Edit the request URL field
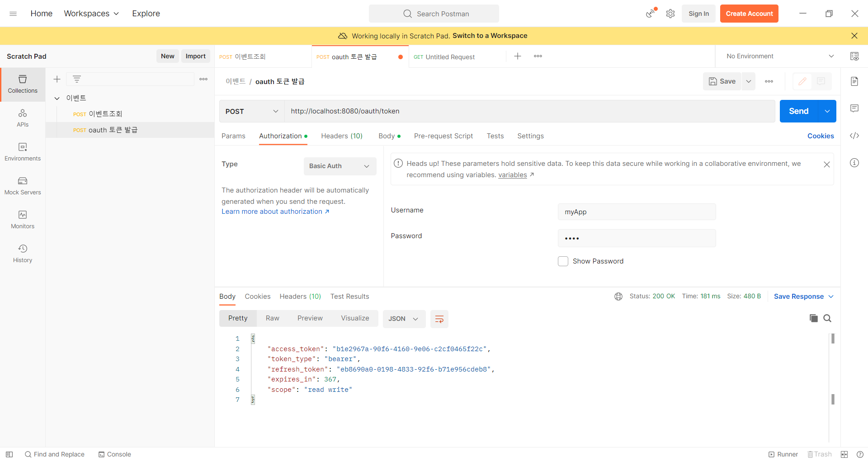868x461 pixels. click(x=529, y=111)
